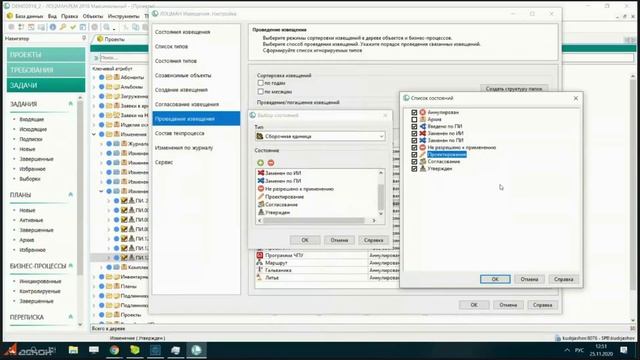Open the Тип dropdown Сборочная единица
Screen dimensions: 640x360
click(320, 136)
